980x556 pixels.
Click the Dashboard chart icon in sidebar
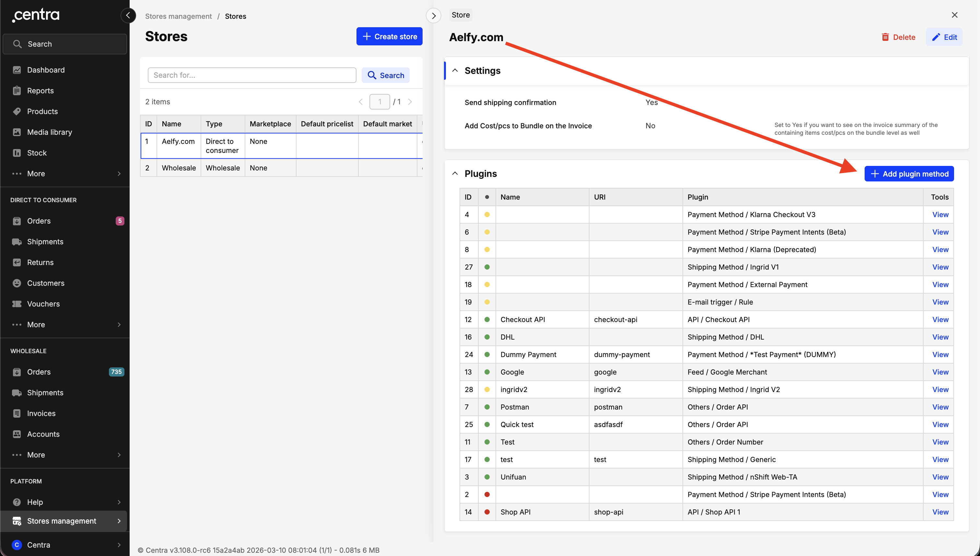click(17, 70)
